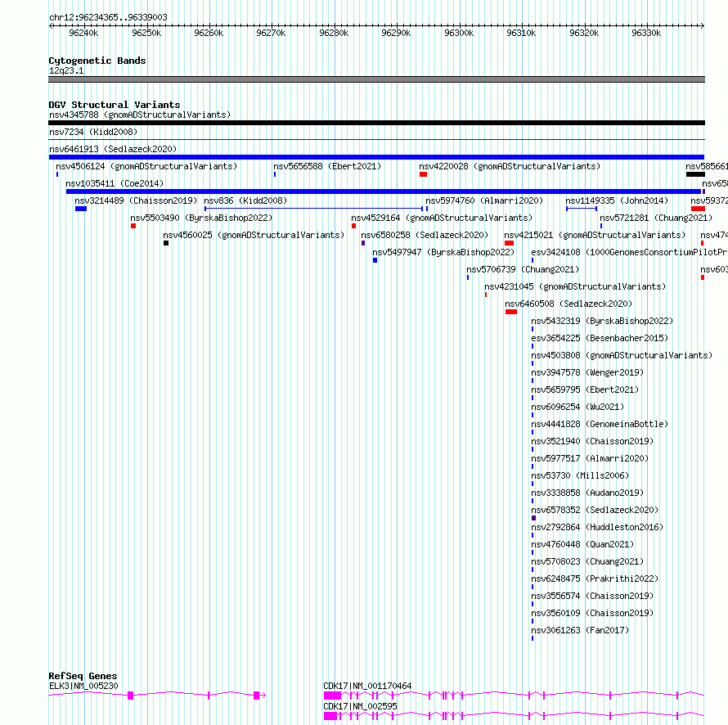The image size is (728, 725).
Task: Select the blue nsv3214489 Chaisson2019 block
Action: tap(81, 209)
